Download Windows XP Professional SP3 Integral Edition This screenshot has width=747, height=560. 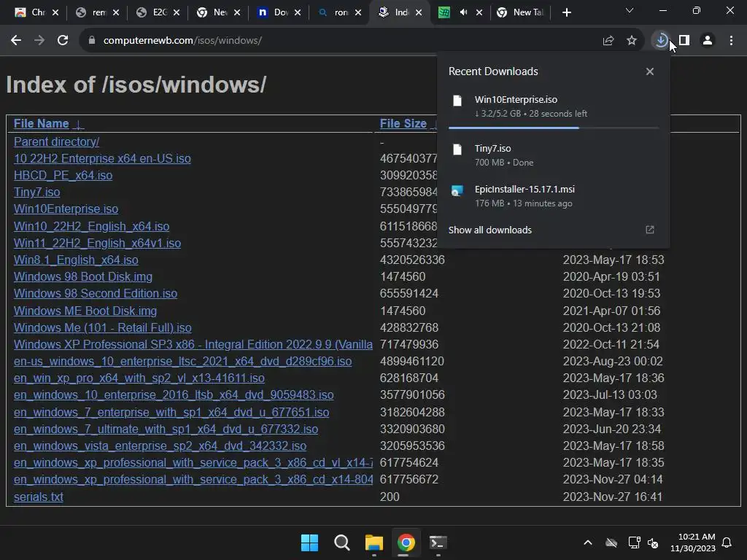tap(193, 344)
